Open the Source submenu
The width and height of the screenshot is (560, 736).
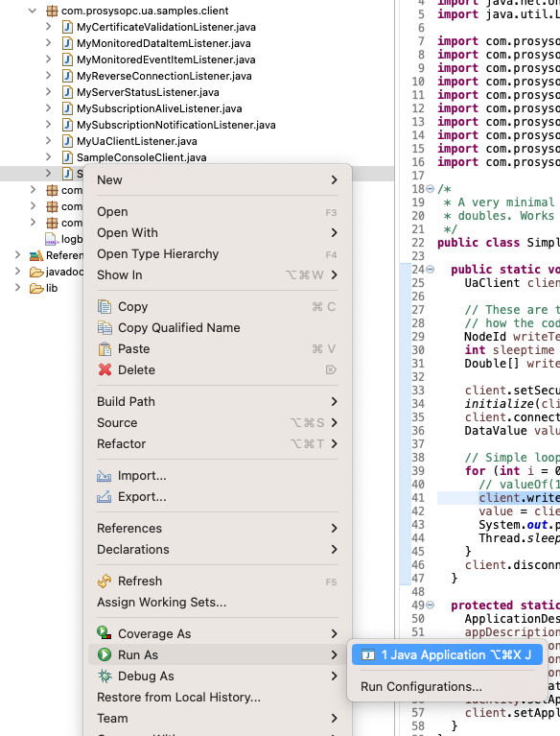[218, 423]
